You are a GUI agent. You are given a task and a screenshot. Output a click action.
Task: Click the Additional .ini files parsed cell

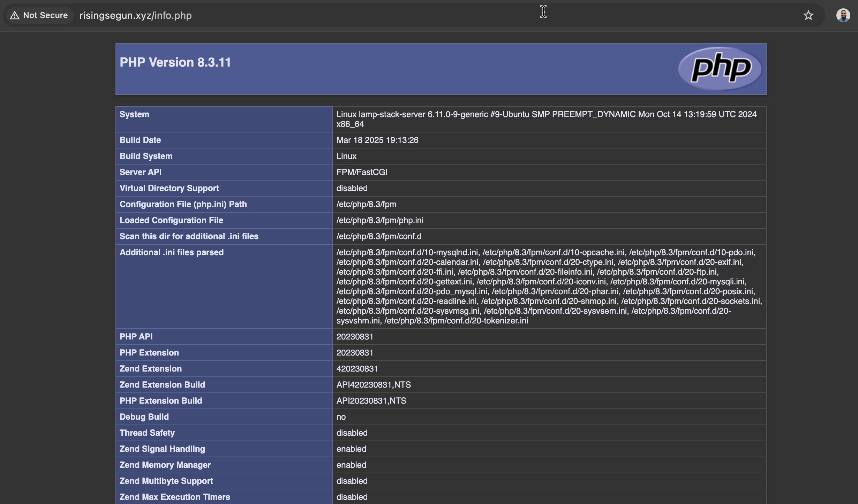click(x=172, y=252)
